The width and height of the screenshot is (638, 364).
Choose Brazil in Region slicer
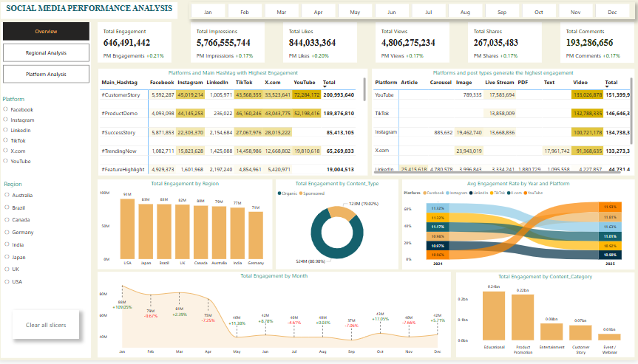pyautogui.click(x=7, y=207)
